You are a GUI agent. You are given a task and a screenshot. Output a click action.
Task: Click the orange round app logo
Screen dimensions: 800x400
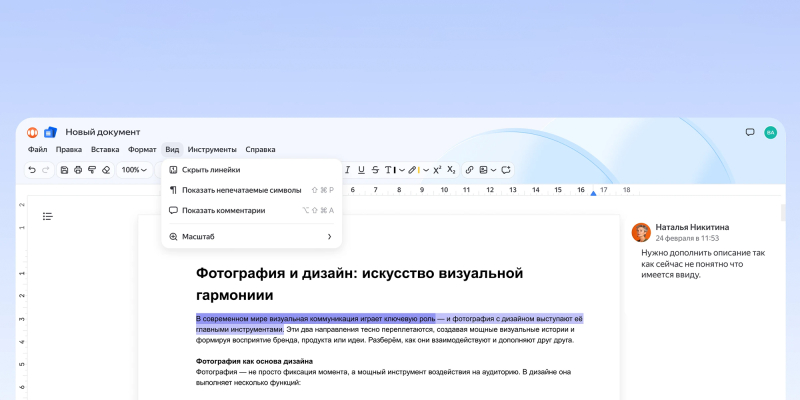point(33,132)
